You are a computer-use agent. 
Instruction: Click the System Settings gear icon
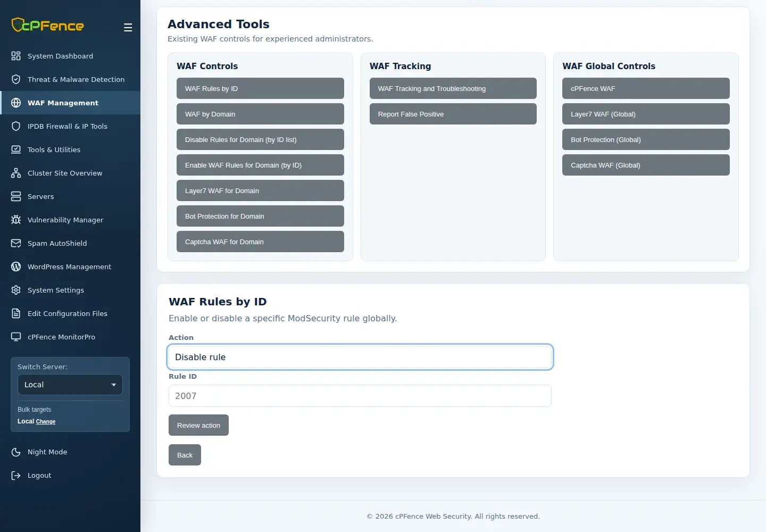click(x=16, y=290)
